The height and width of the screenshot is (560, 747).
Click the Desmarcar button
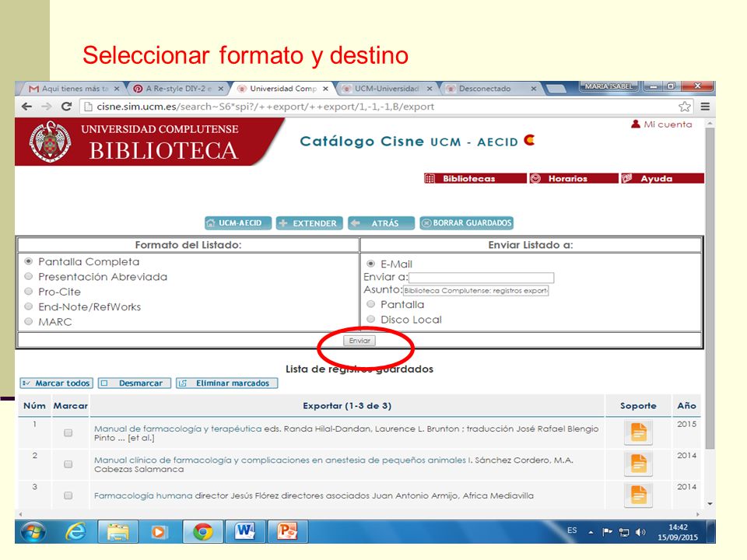pos(135,383)
